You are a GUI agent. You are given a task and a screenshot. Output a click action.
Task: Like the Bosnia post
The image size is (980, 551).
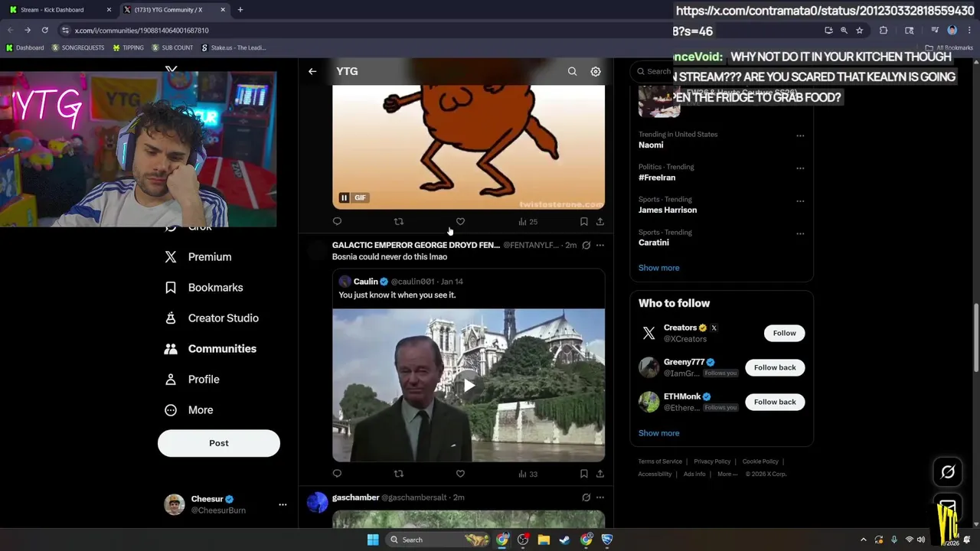click(460, 474)
